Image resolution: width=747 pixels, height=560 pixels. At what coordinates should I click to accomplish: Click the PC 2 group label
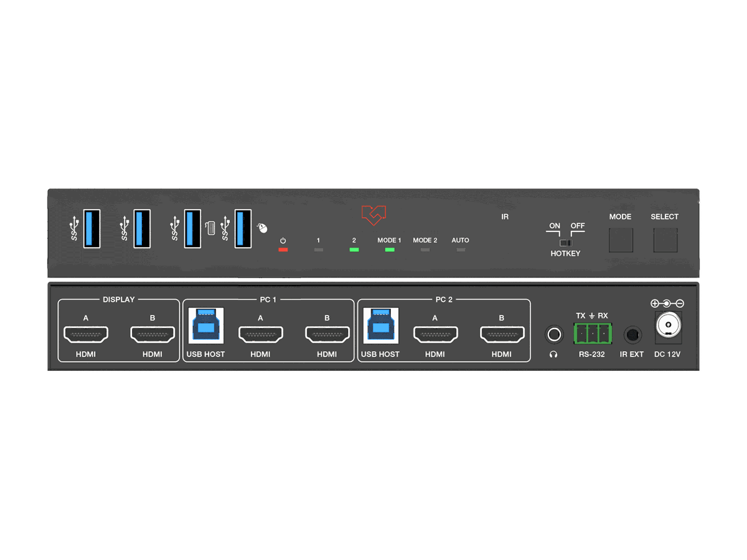[x=444, y=299]
